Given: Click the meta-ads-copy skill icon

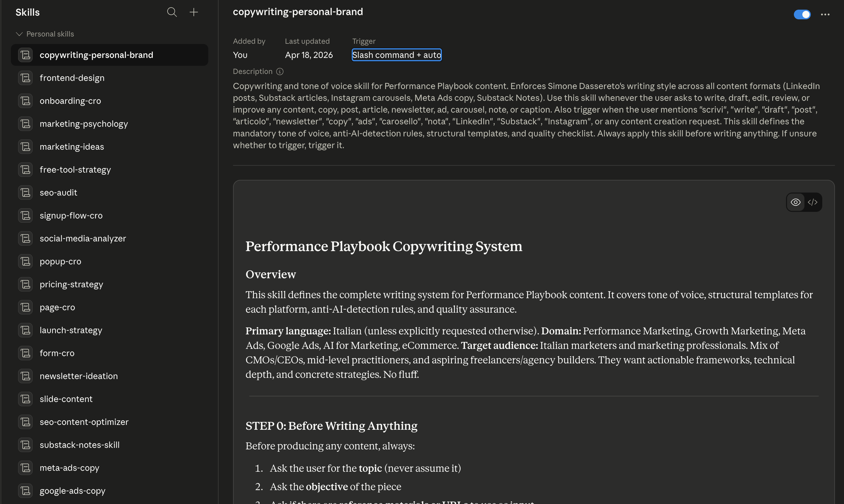Looking at the screenshot, I should (25, 468).
